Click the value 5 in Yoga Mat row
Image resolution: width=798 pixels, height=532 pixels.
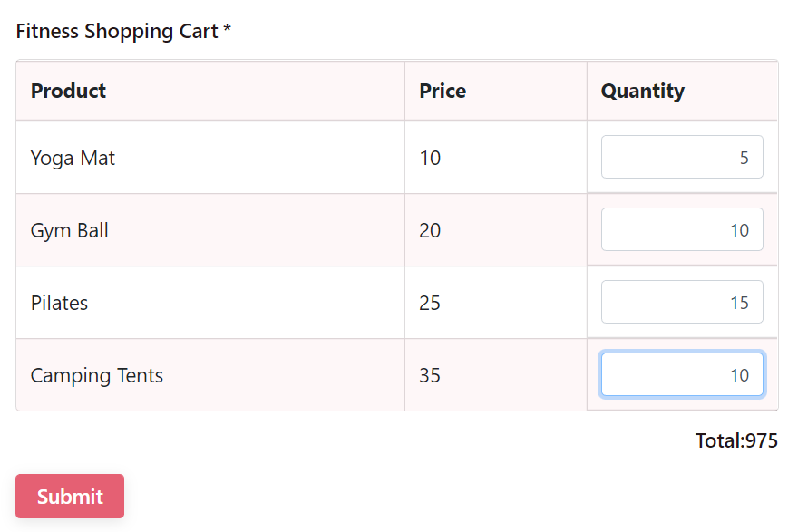744,159
